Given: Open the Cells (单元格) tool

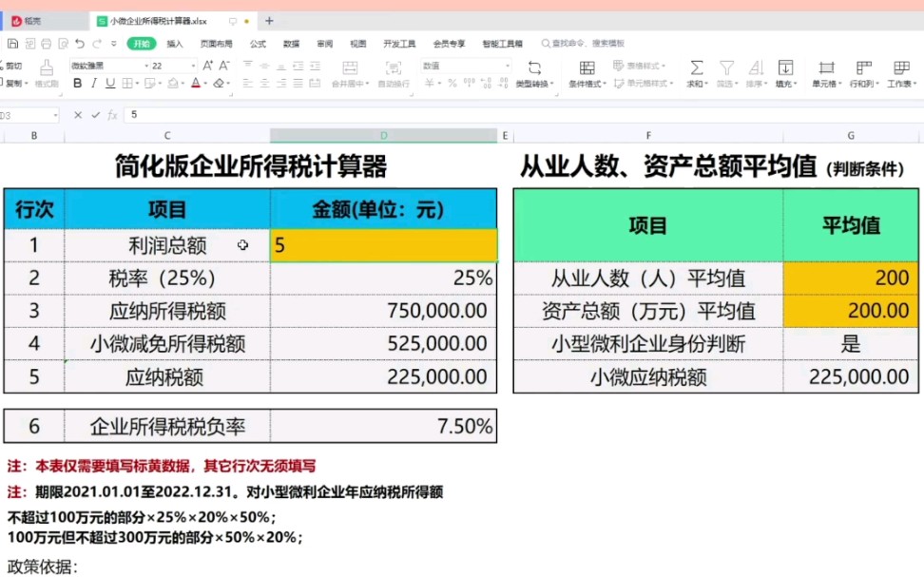Looking at the screenshot, I should coord(826,68).
